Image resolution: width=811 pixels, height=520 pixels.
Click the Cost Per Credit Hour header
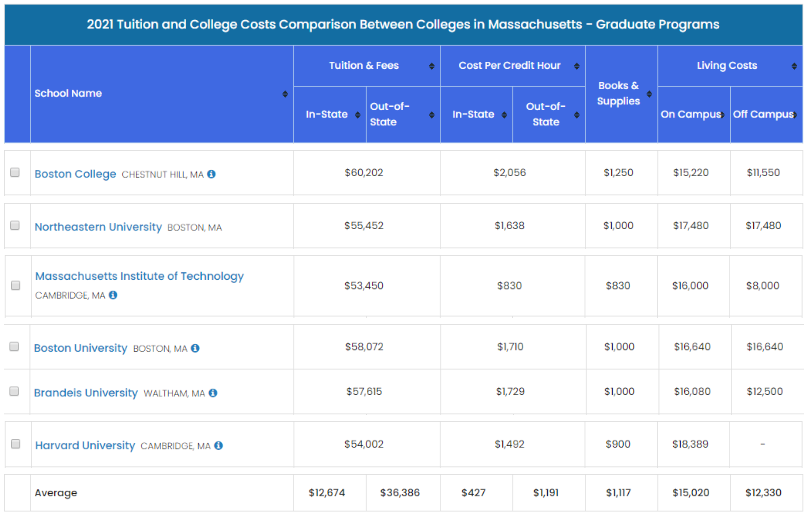click(x=510, y=66)
